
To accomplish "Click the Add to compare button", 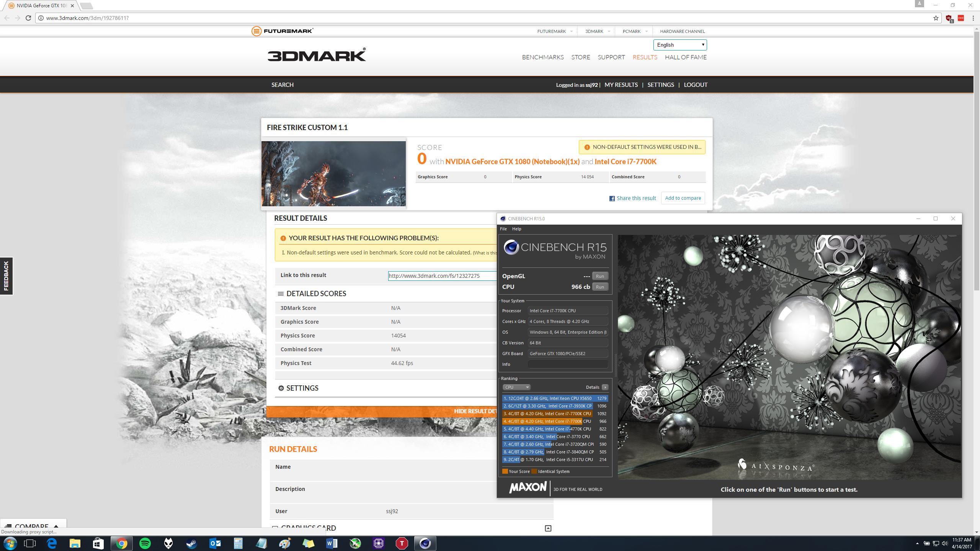I will point(683,198).
